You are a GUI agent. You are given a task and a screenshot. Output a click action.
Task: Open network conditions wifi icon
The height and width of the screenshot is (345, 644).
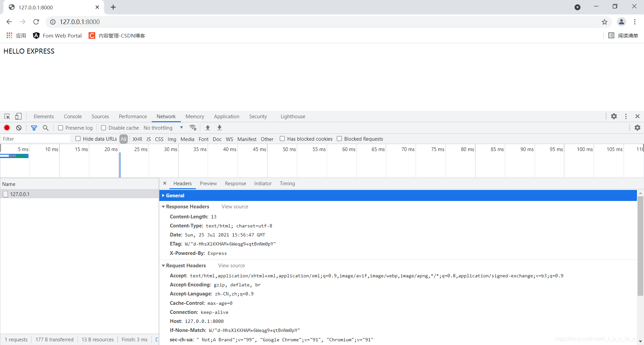point(193,128)
